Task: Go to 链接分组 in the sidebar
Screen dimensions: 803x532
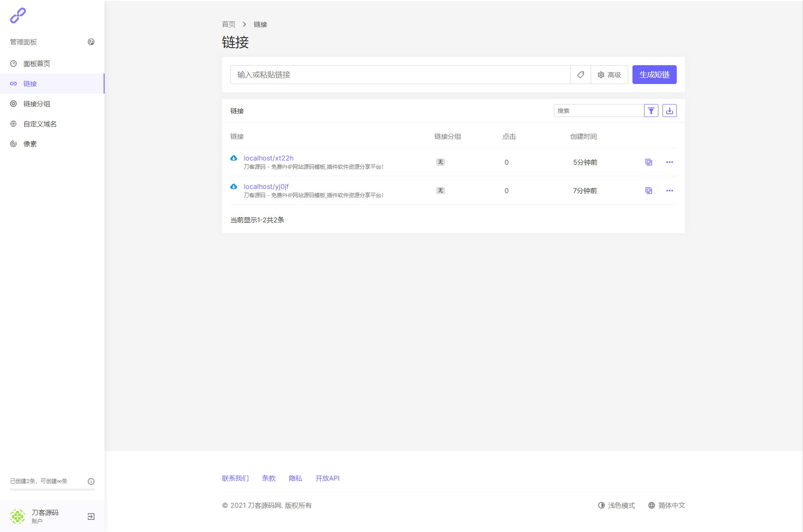Action: (37, 104)
